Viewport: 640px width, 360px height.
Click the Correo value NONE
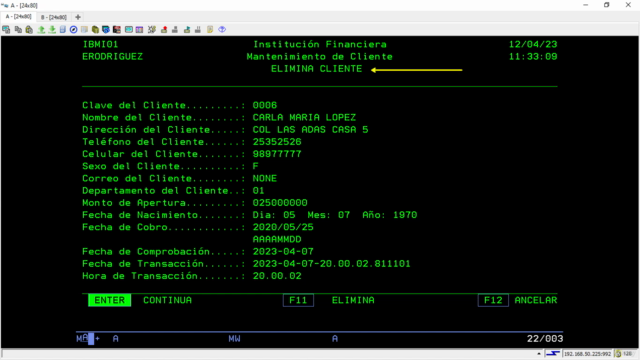[264, 178]
